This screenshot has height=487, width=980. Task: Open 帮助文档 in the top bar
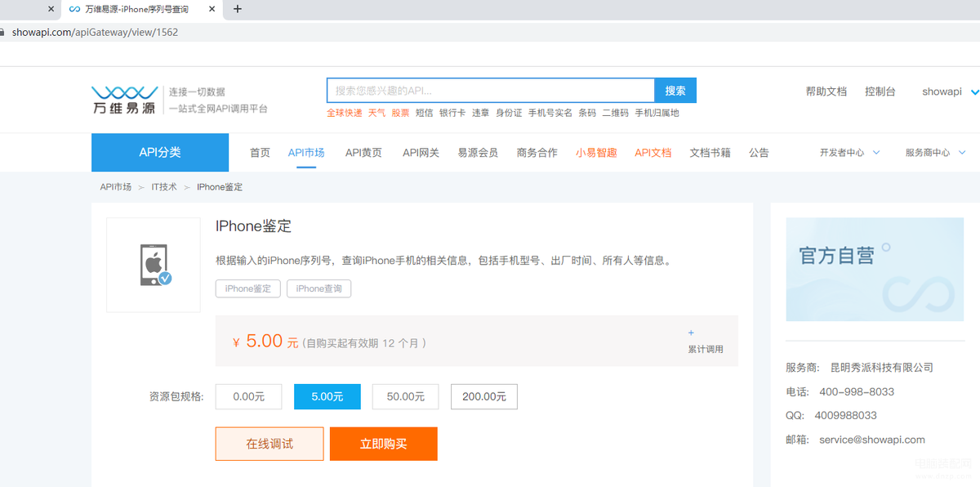[826, 92]
